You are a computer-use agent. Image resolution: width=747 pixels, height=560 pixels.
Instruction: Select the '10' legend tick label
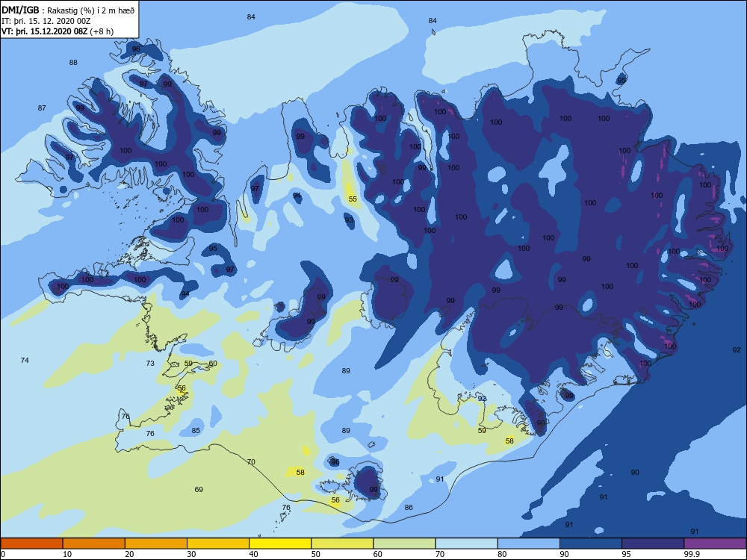coord(67,554)
